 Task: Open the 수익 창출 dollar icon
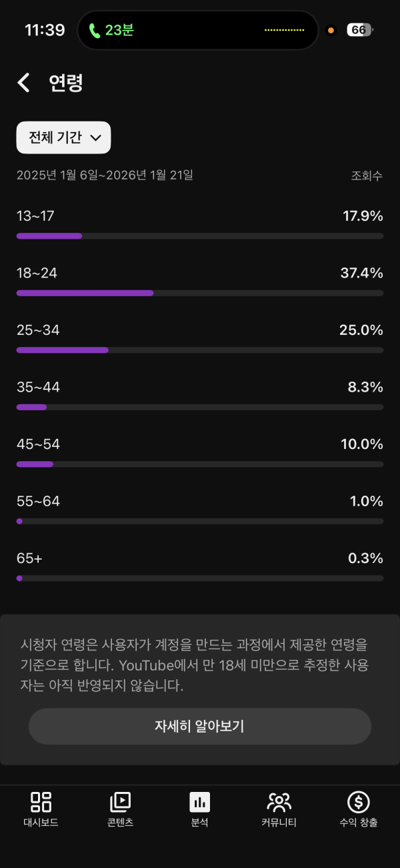358,801
